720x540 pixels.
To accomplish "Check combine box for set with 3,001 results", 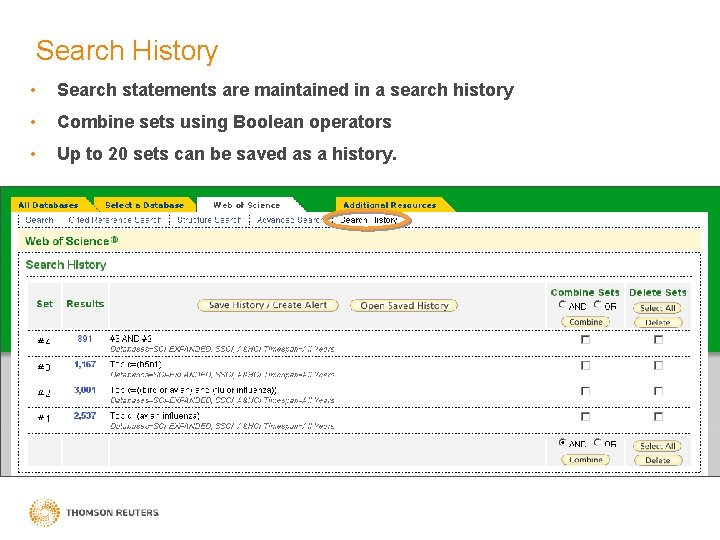I will [585, 391].
